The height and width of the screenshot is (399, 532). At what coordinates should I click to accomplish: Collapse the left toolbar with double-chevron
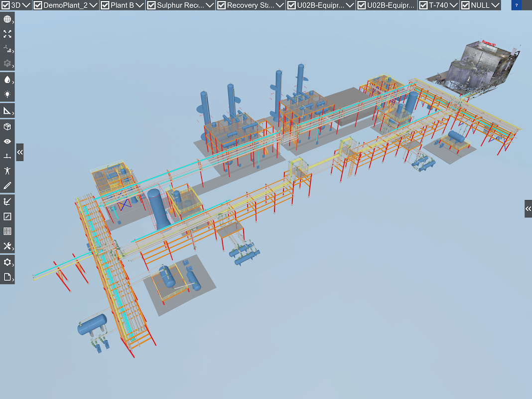click(x=20, y=152)
